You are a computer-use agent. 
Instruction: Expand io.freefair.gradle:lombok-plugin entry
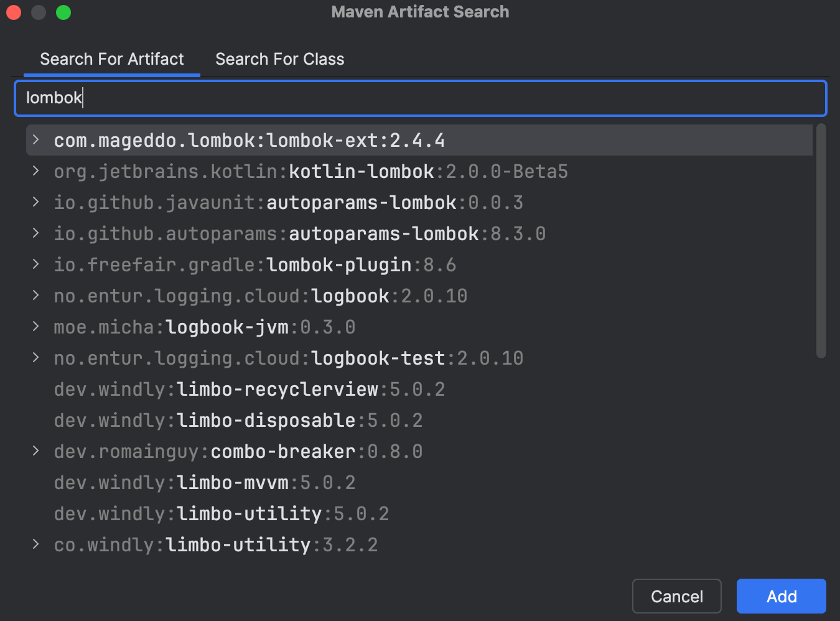pos(35,264)
